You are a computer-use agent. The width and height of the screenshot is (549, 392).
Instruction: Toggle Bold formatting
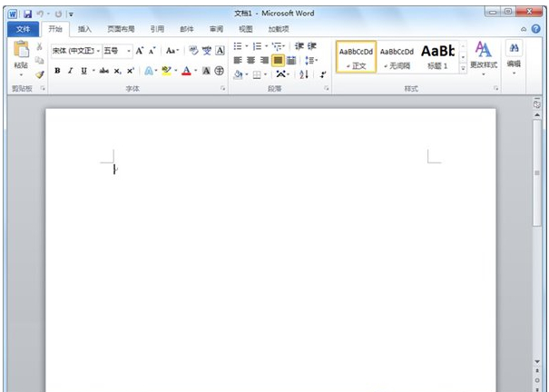[x=57, y=71]
